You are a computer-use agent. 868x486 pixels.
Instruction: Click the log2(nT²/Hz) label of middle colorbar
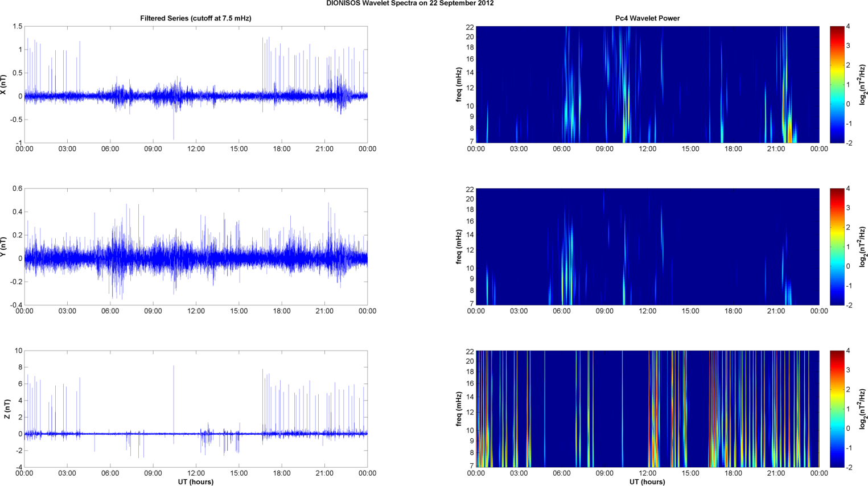click(x=862, y=246)
